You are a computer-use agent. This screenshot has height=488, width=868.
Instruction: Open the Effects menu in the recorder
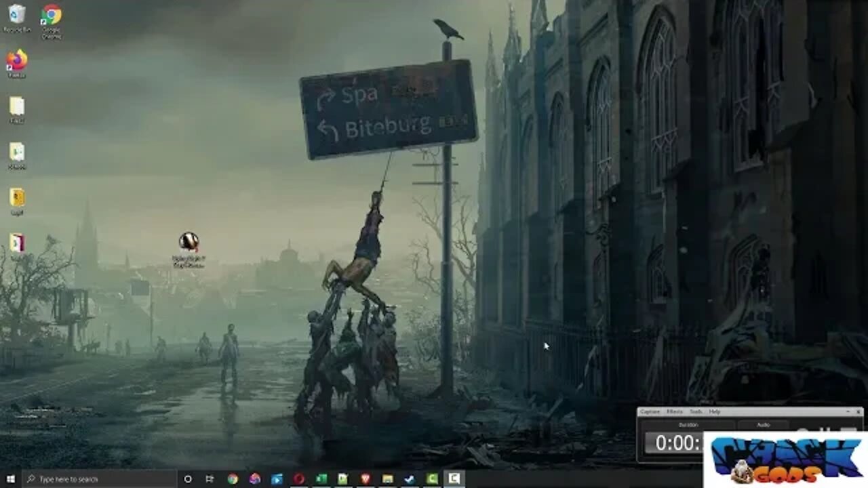675,411
